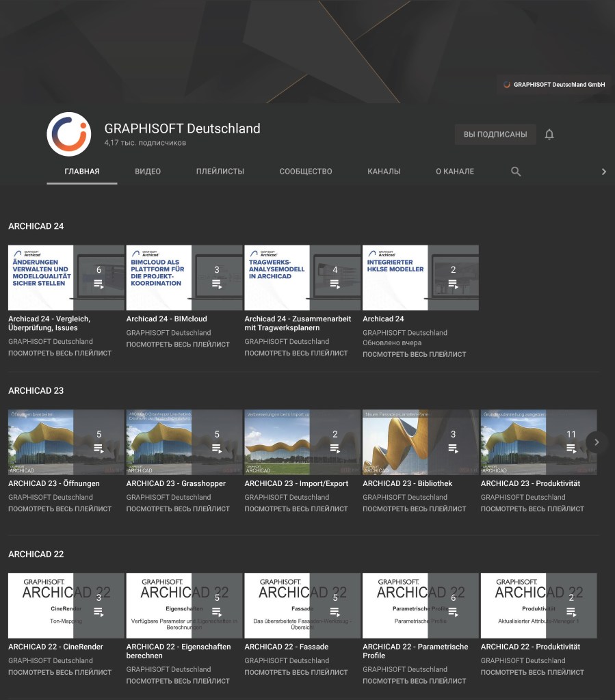Click the channel search magnifier icon

coord(516,172)
